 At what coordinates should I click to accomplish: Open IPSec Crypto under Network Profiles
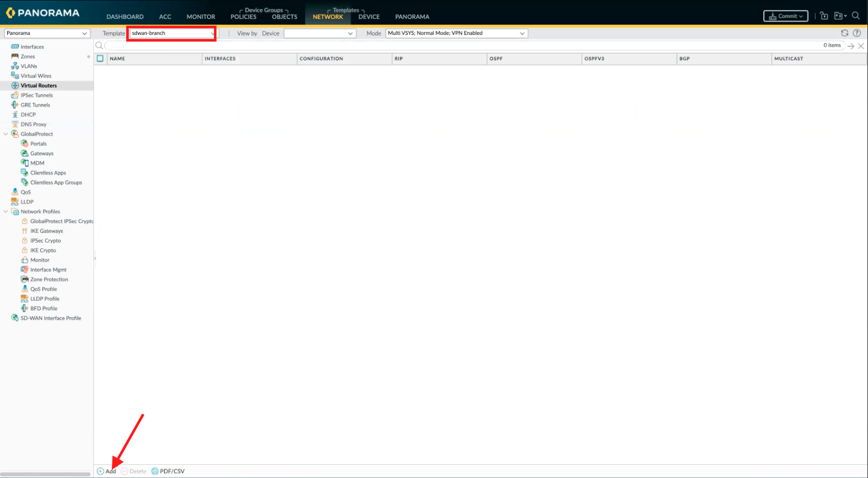pos(46,241)
